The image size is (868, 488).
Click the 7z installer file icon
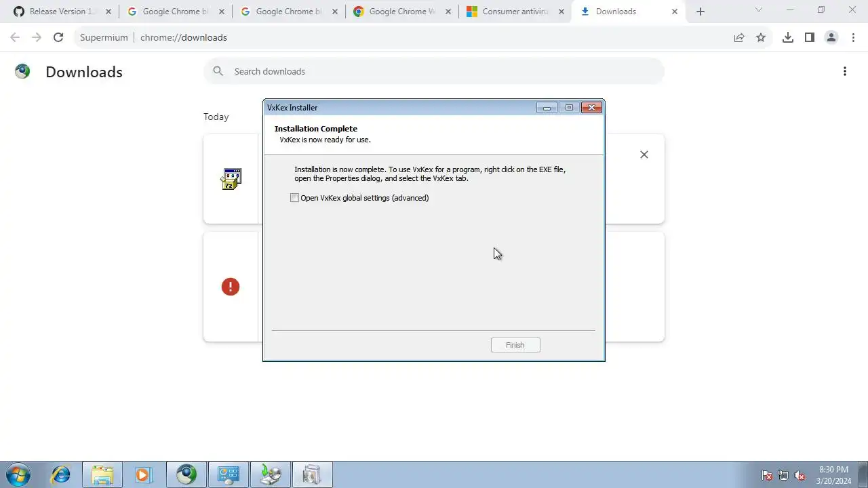click(x=231, y=179)
